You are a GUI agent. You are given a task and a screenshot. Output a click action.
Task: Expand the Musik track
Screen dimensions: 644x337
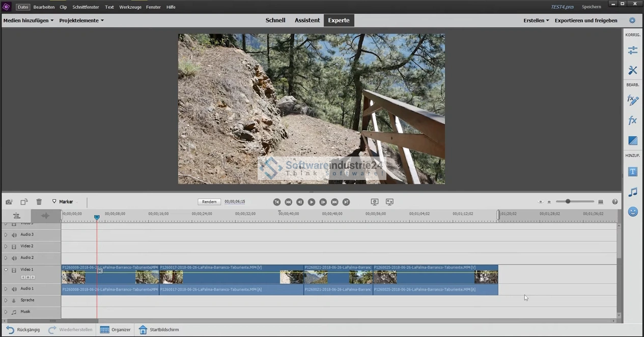6,312
